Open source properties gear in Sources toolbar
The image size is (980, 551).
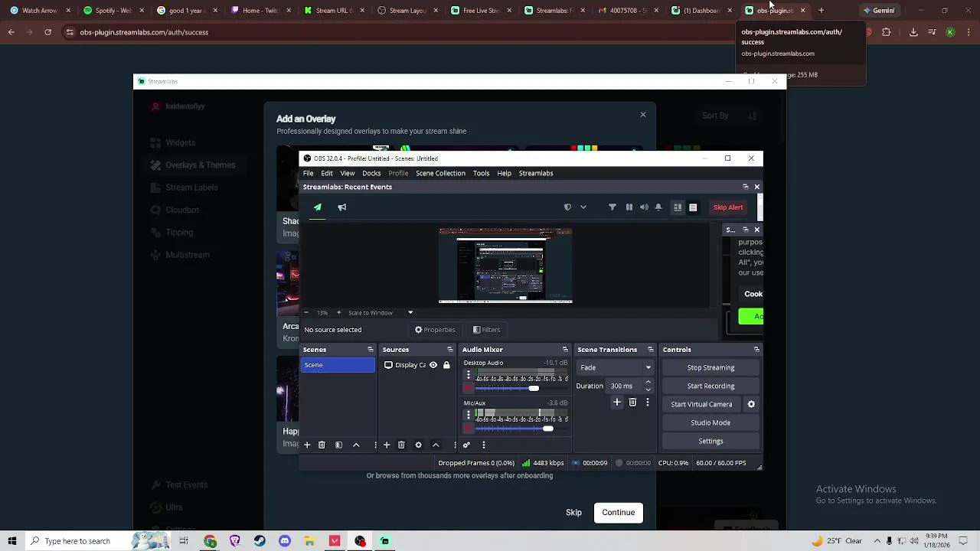click(x=418, y=445)
